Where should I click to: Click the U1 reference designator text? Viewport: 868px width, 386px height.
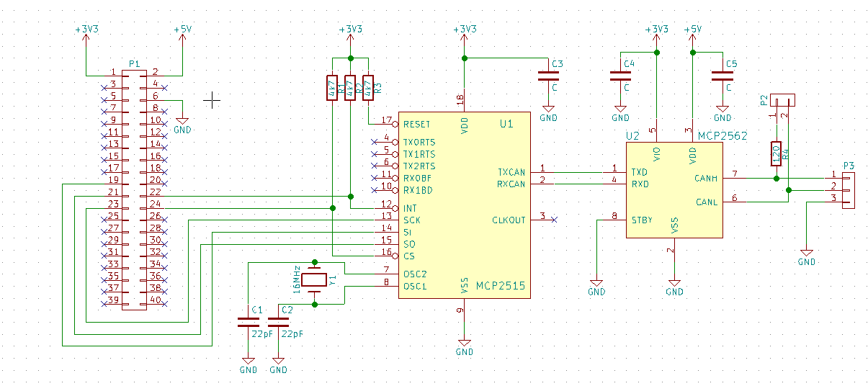[x=506, y=124]
